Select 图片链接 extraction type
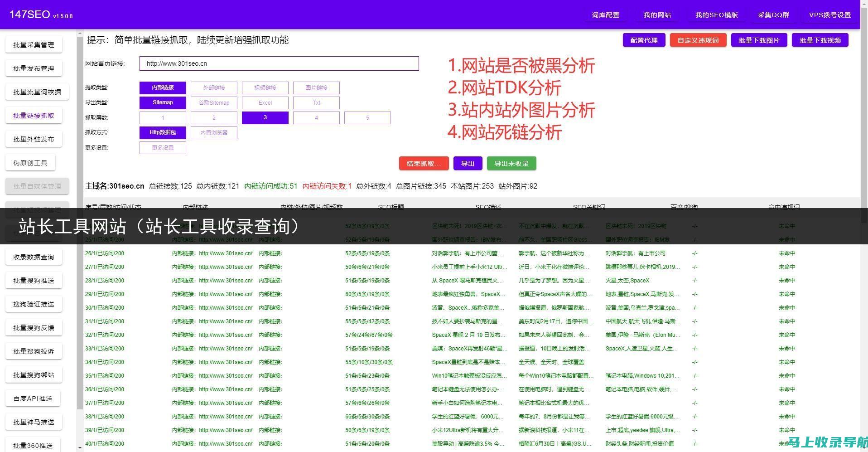 click(316, 87)
